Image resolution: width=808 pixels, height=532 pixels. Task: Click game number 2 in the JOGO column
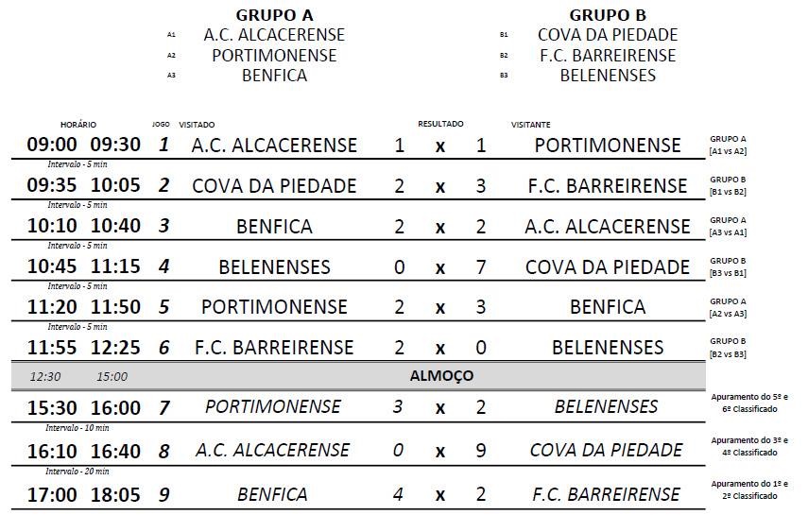[163, 186]
